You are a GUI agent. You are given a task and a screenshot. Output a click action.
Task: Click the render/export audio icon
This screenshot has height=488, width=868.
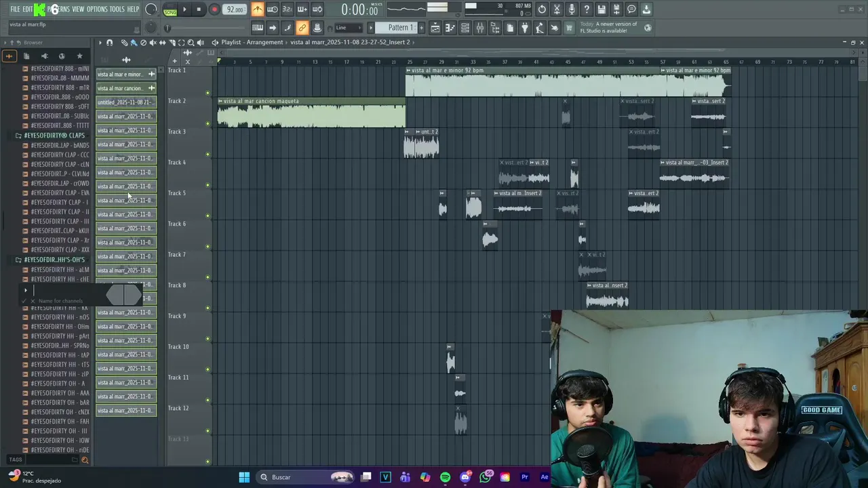pyautogui.click(x=616, y=9)
